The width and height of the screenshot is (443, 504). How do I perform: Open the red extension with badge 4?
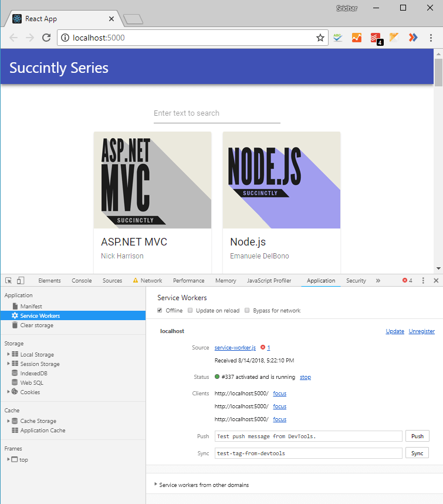coord(376,38)
